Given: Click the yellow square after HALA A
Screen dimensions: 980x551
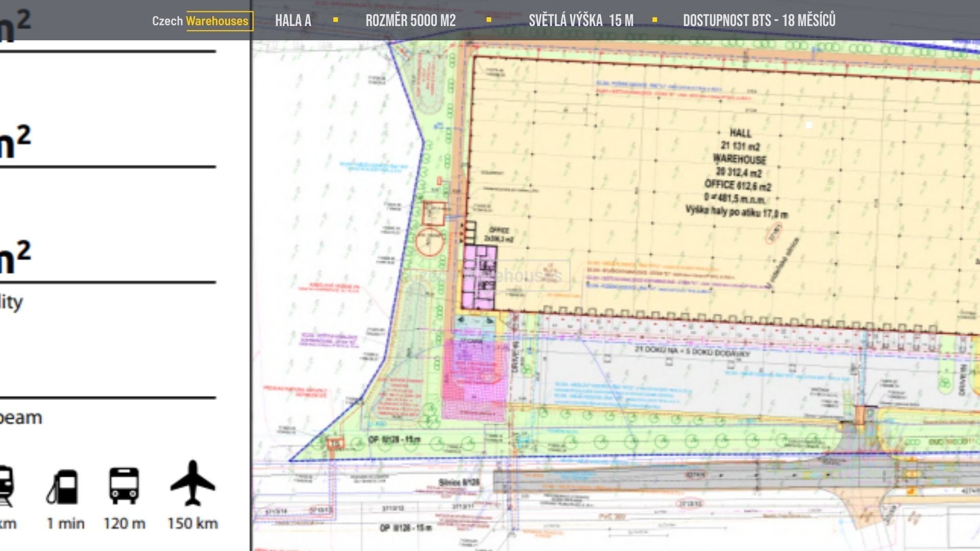Looking at the screenshot, I should click(x=335, y=20).
